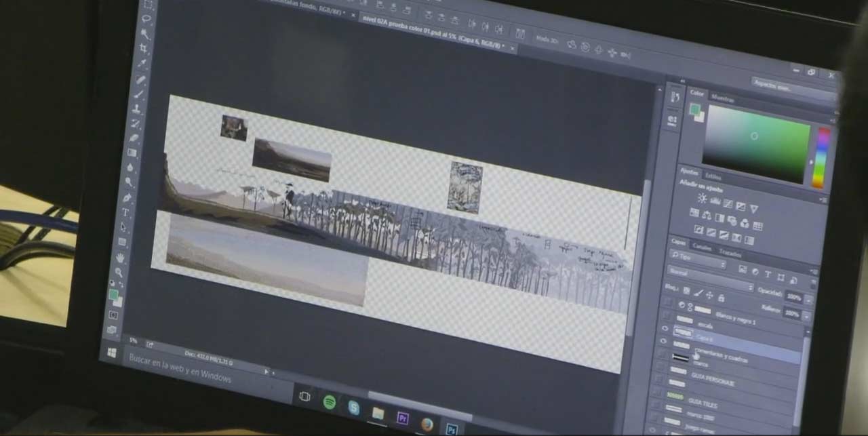Image resolution: width=868 pixels, height=436 pixels.
Task: Toggle lock image pixels brush icon
Action: click(x=698, y=293)
